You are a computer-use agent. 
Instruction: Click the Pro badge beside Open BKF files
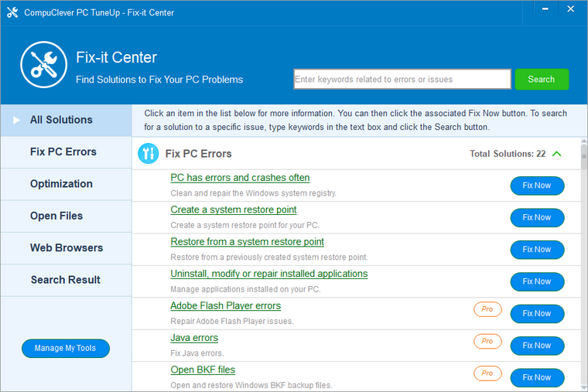coord(487,373)
